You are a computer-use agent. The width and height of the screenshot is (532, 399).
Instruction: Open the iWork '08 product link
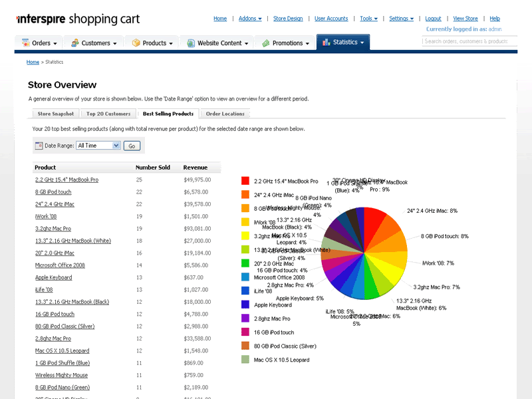(x=46, y=217)
